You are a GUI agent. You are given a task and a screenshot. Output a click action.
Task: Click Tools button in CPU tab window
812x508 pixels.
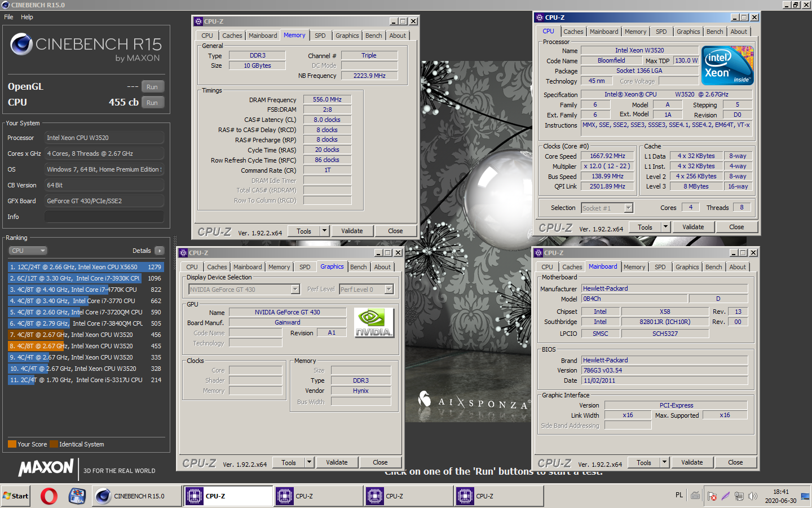coord(645,227)
